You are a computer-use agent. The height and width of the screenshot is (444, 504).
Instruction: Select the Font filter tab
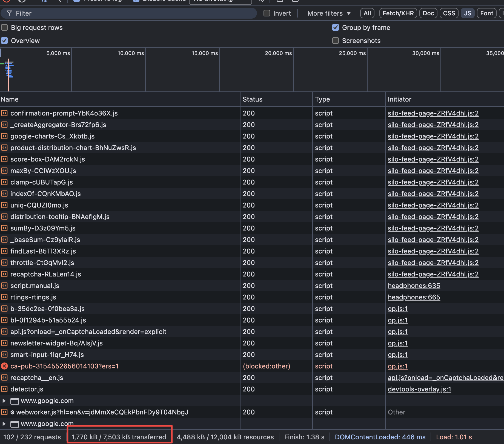coord(486,13)
